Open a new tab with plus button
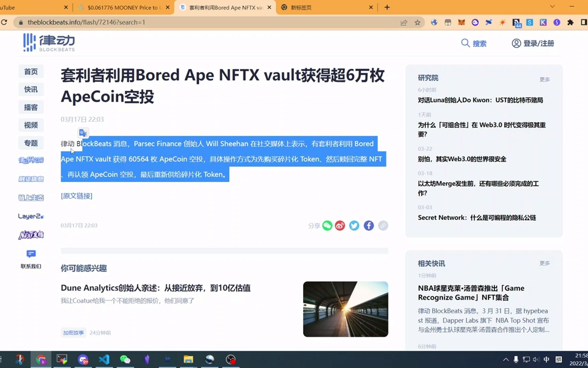The height and width of the screenshot is (368, 588). (387, 7)
